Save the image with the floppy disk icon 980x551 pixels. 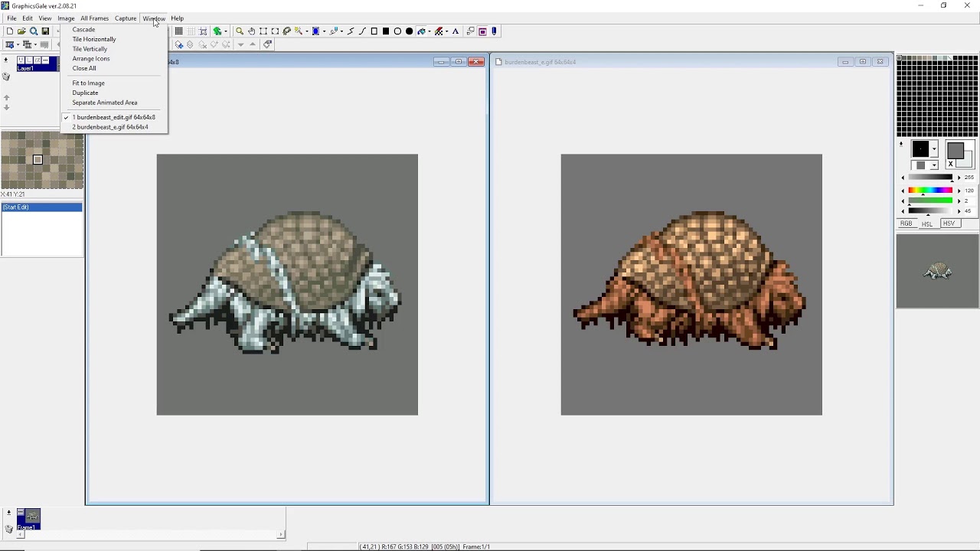45,31
